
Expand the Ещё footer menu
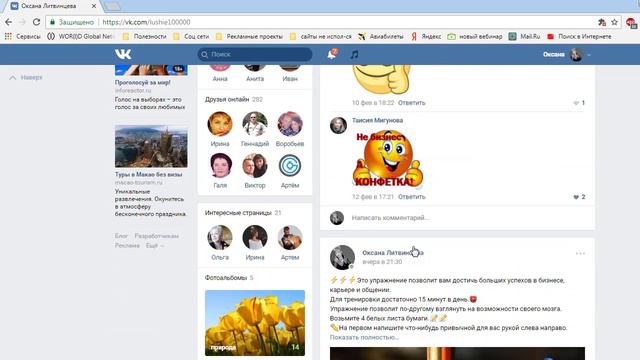(155, 246)
